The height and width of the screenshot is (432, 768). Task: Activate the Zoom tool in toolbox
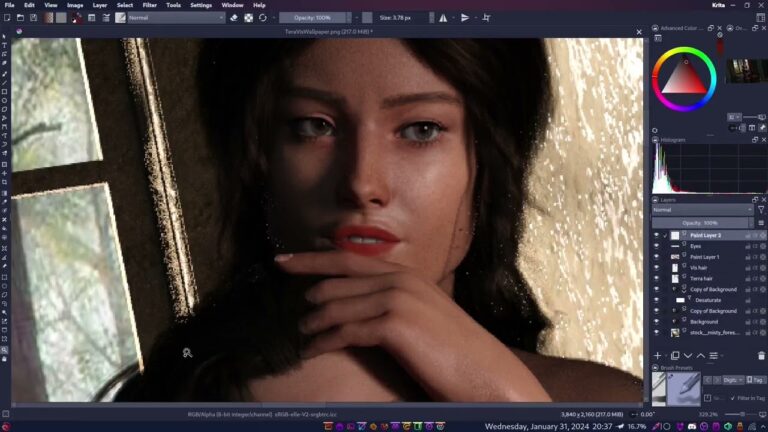coord(4,350)
